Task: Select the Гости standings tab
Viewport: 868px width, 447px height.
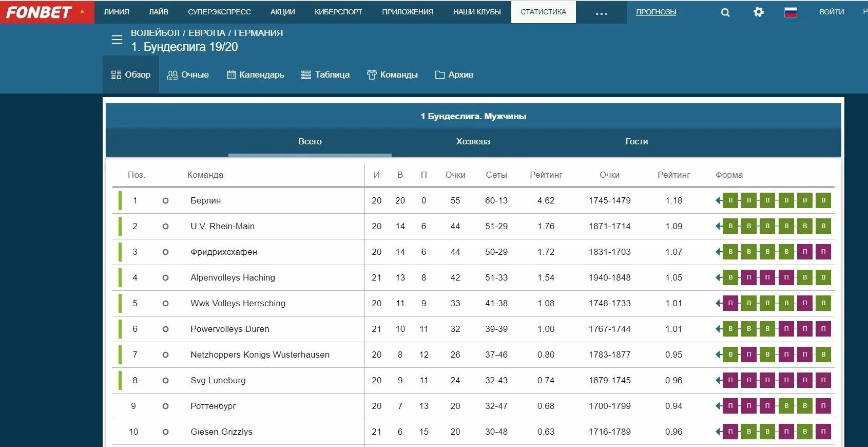Action: pyautogui.click(x=636, y=142)
